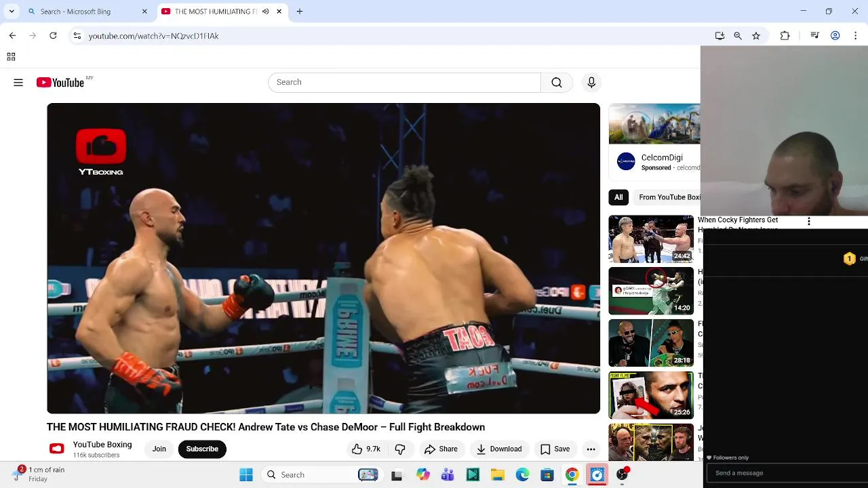Open the YouTube Boxing channel name link
The width and height of the screenshot is (868, 488).
(102, 445)
